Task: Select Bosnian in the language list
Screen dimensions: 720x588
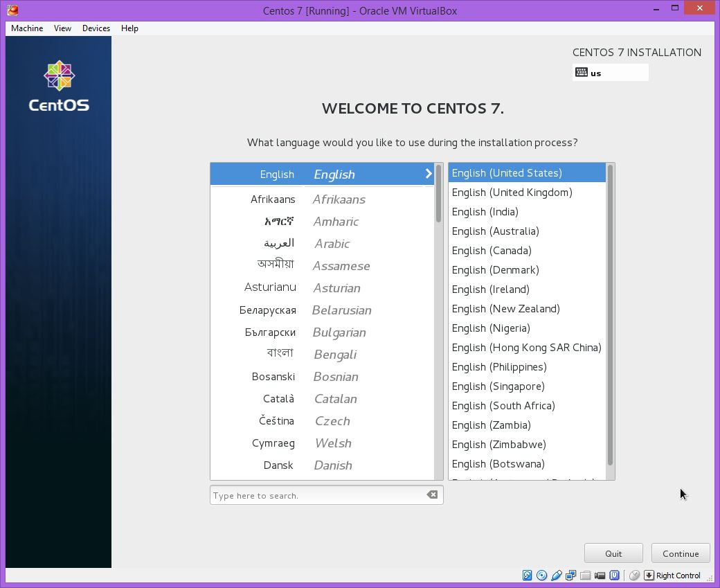Action: point(322,377)
